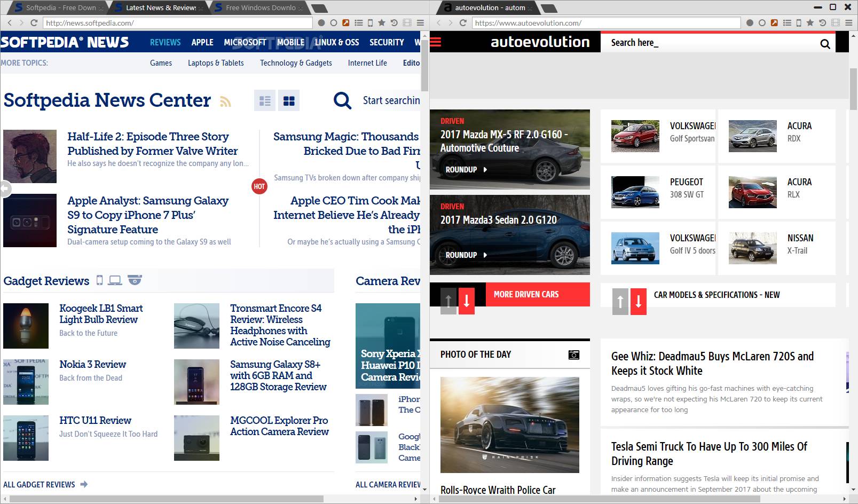
Task: Click the phone extension icon in Softpedia window
Action: click(x=371, y=23)
